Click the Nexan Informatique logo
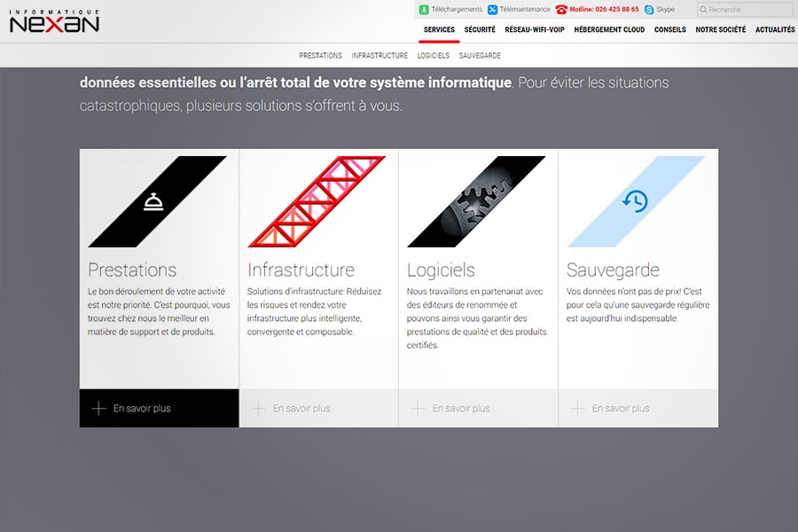Image resolution: width=798 pixels, height=532 pixels. point(54,21)
